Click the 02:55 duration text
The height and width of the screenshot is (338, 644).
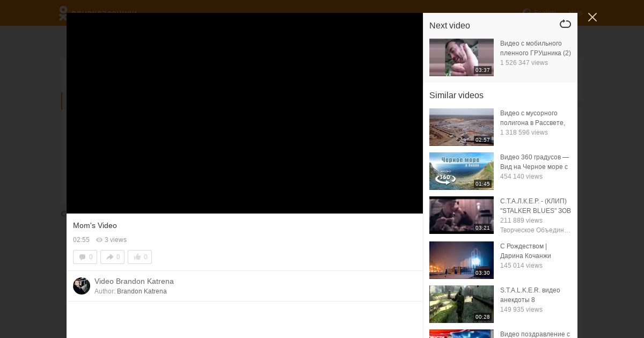click(81, 240)
